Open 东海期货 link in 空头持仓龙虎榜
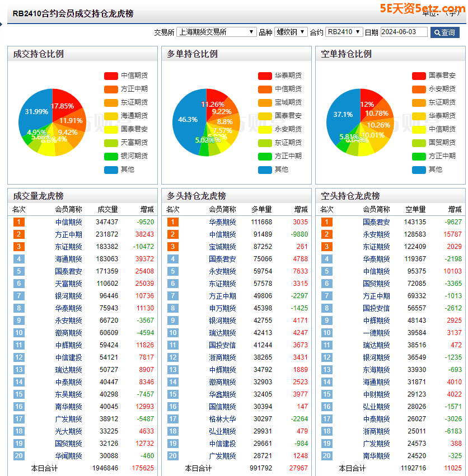Screen dimensions: 468x476 376,370
